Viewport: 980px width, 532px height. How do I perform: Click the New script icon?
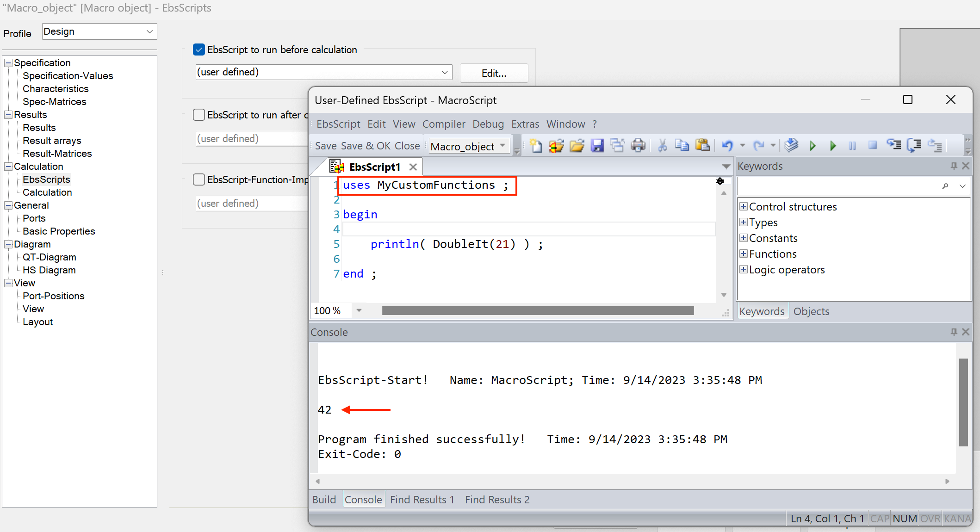pos(536,146)
